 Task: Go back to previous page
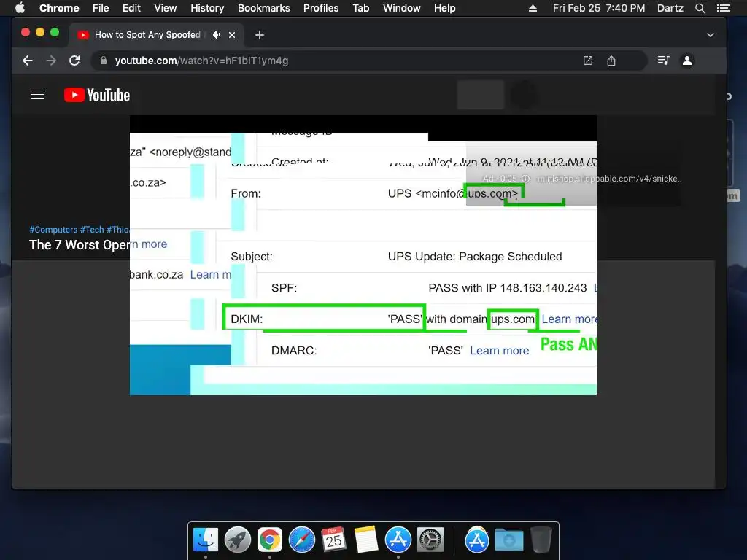[x=28, y=61]
